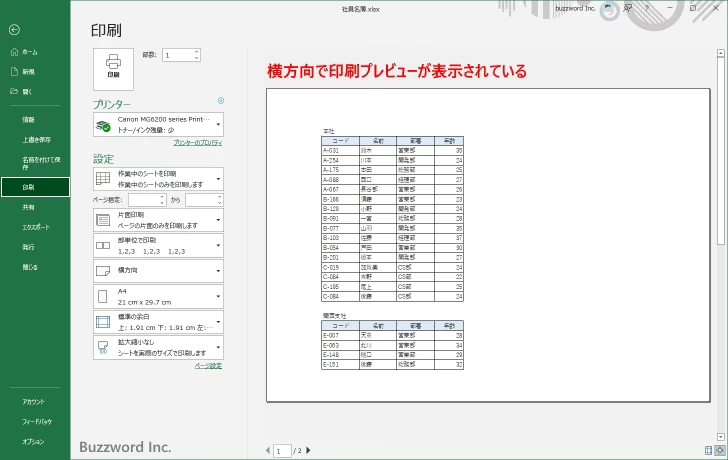This screenshot has height=460, width=728.
Task: Open アカウント (Account) settings
Action: click(x=35, y=402)
